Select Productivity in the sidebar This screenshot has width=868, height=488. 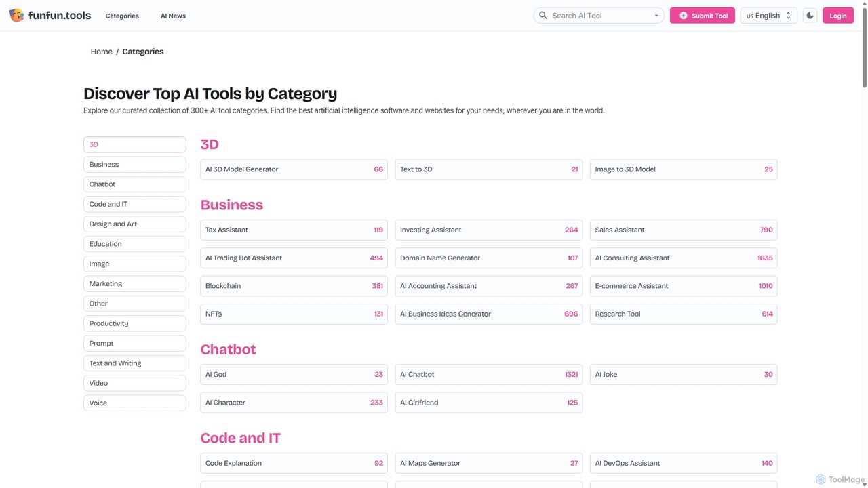(x=135, y=323)
